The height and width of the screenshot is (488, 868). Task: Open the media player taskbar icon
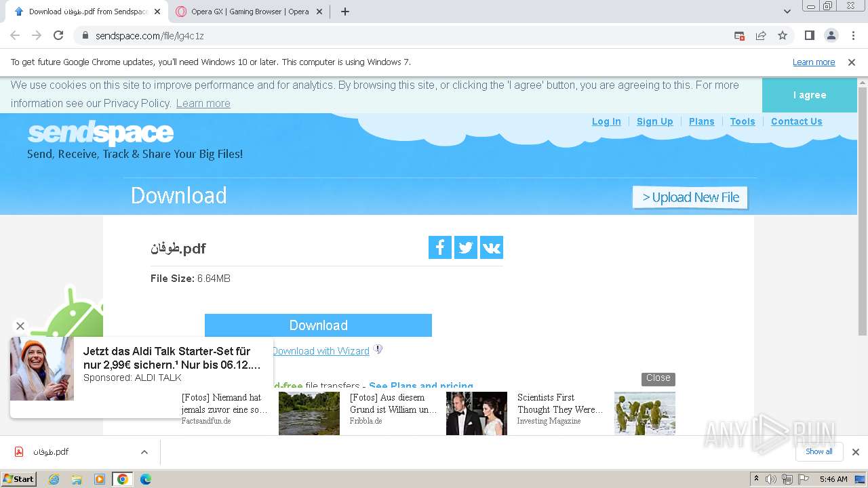click(x=100, y=479)
